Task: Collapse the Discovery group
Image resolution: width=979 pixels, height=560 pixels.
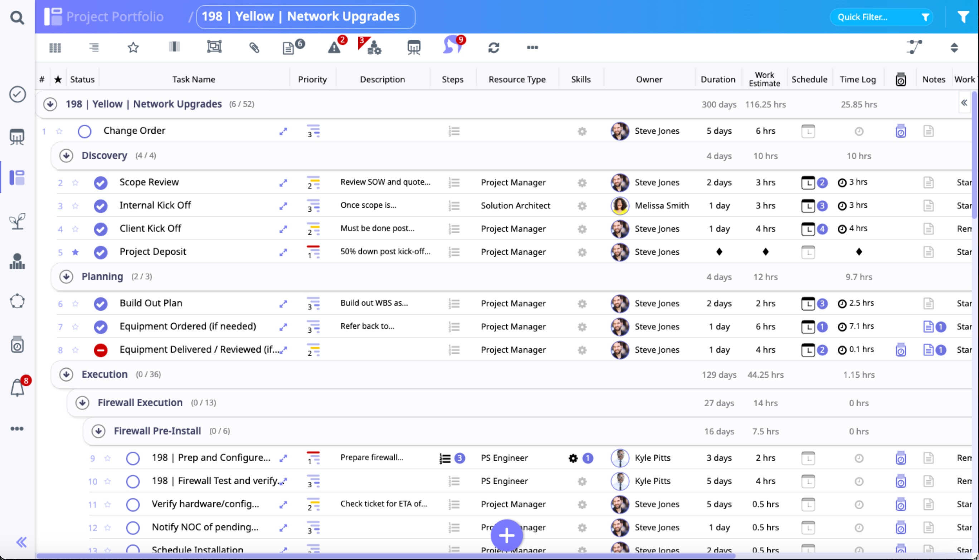Action: tap(66, 156)
